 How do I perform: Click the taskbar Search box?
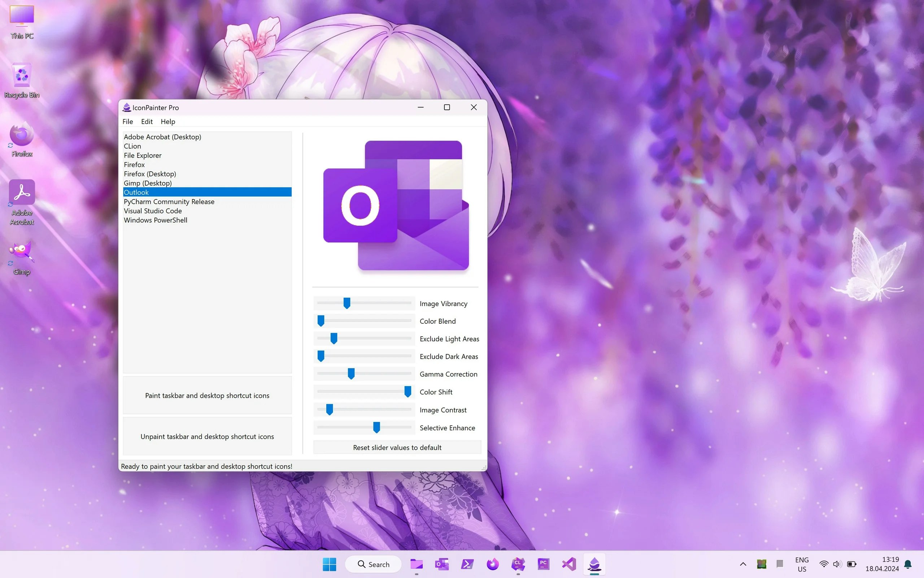[373, 564]
